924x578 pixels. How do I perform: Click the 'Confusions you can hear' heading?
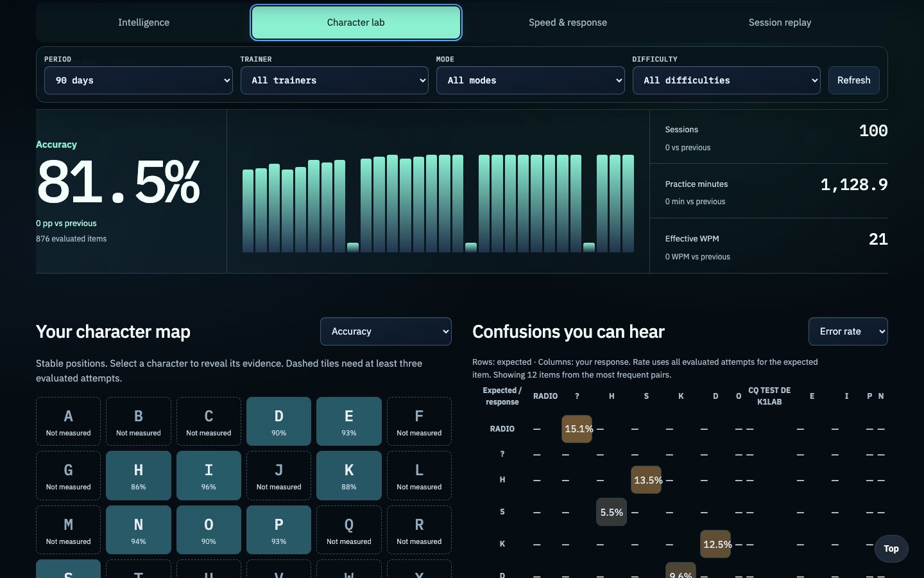click(569, 331)
